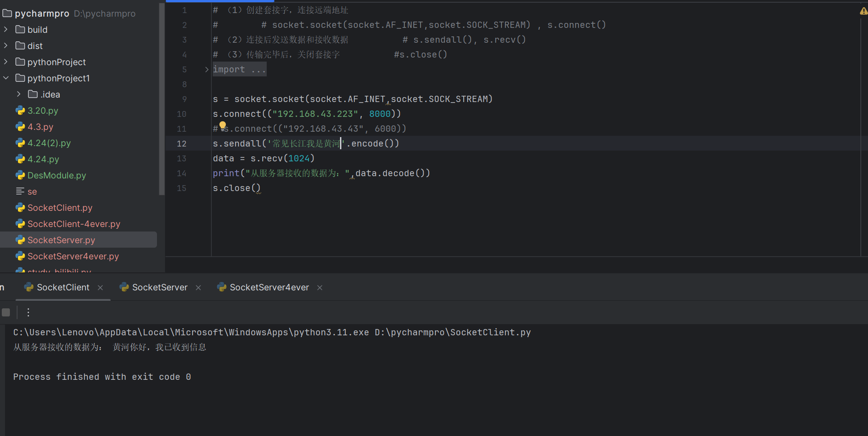868x436 pixels.
Task: Switch to the SocketServer4ever run tab
Action: click(269, 288)
